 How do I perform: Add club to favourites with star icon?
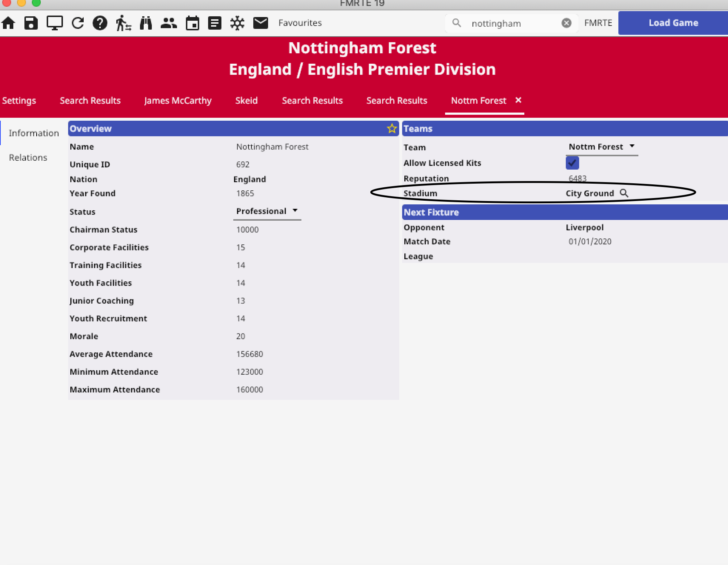(392, 128)
